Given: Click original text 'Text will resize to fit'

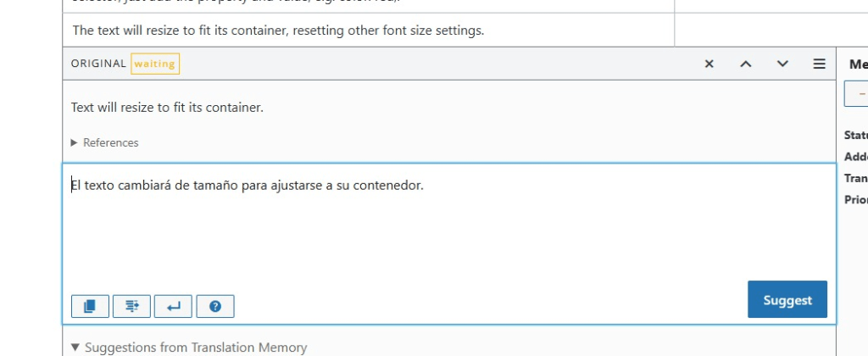Looking at the screenshot, I should pyautogui.click(x=167, y=108).
